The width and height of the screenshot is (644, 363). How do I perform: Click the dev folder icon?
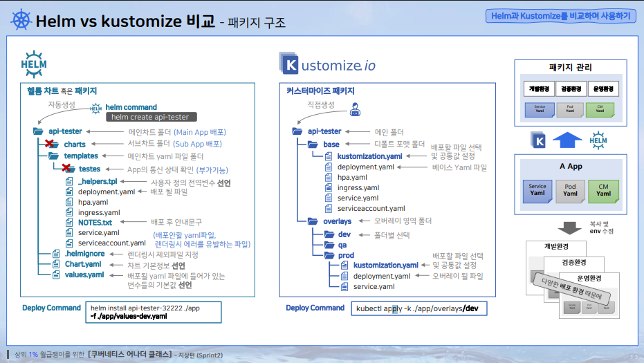tap(329, 234)
